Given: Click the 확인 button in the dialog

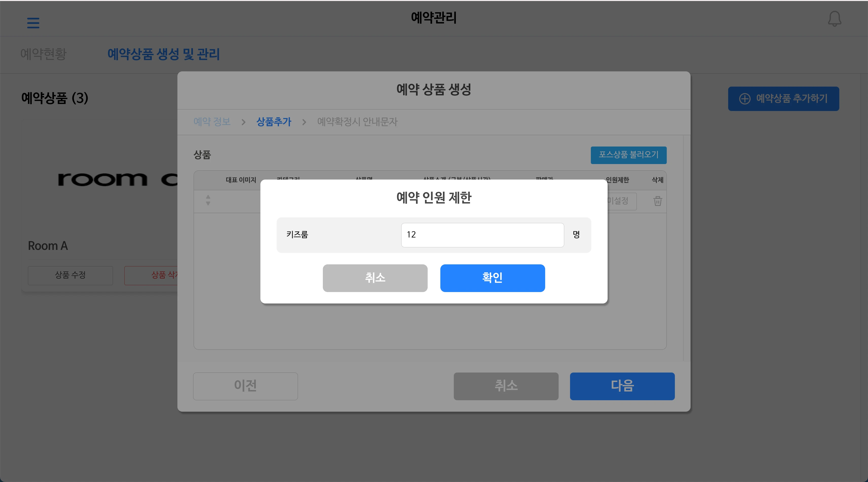Looking at the screenshot, I should (x=492, y=278).
